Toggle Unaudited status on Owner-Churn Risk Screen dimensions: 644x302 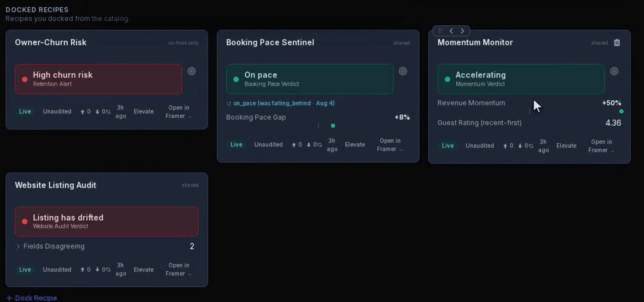coord(57,111)
